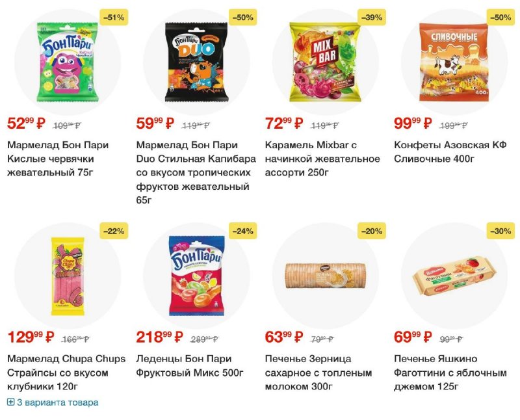The height and width of the screenshot is (420, 520).
Task: Open Мармелад Бон Пари Кислые червячки title link
Action: point(58,159)
